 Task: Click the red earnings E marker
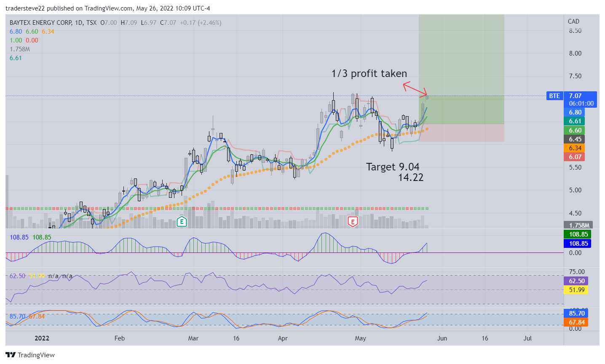[353, 221]
